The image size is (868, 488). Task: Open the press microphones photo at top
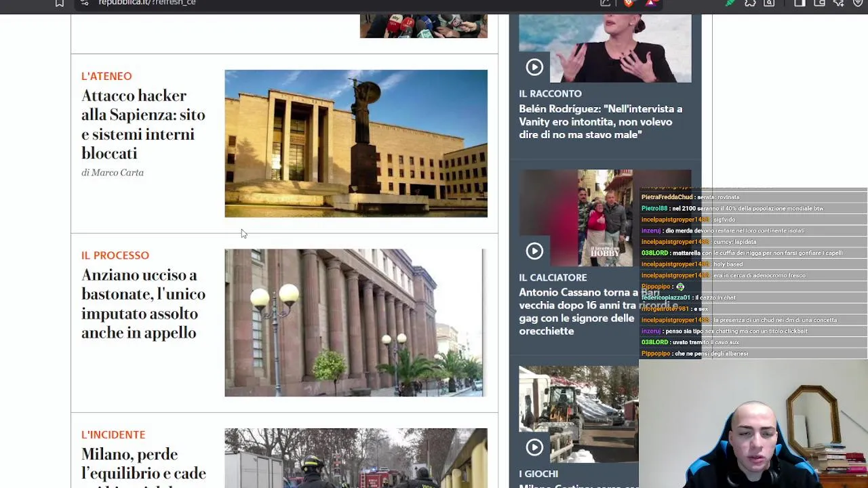pos(424,26)
